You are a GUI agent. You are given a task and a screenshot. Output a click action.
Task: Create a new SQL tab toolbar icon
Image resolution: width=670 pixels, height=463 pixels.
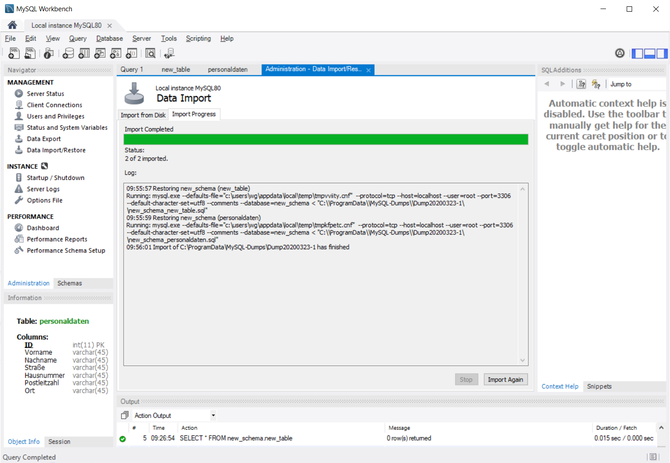point(14,53)
